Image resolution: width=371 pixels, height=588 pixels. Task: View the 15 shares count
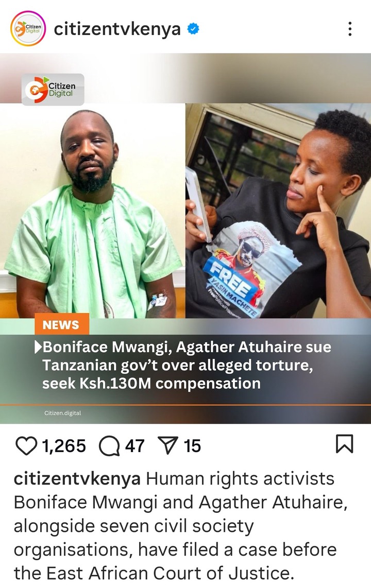[x=192, y=446]
